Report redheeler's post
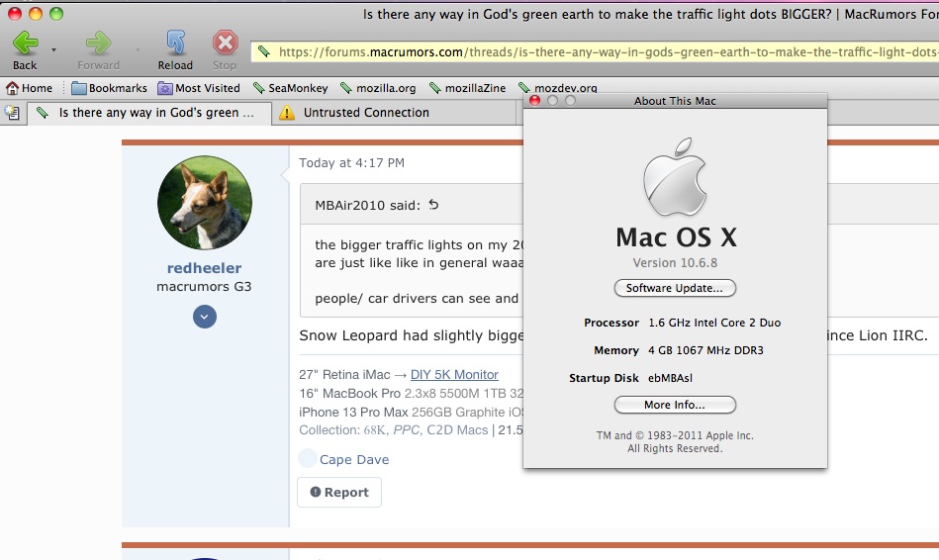 339,493
